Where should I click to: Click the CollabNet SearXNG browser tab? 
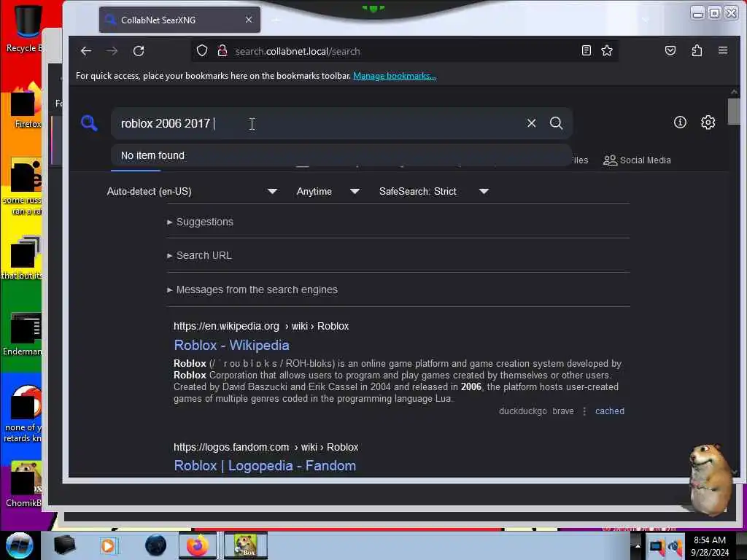pos(179,20)
